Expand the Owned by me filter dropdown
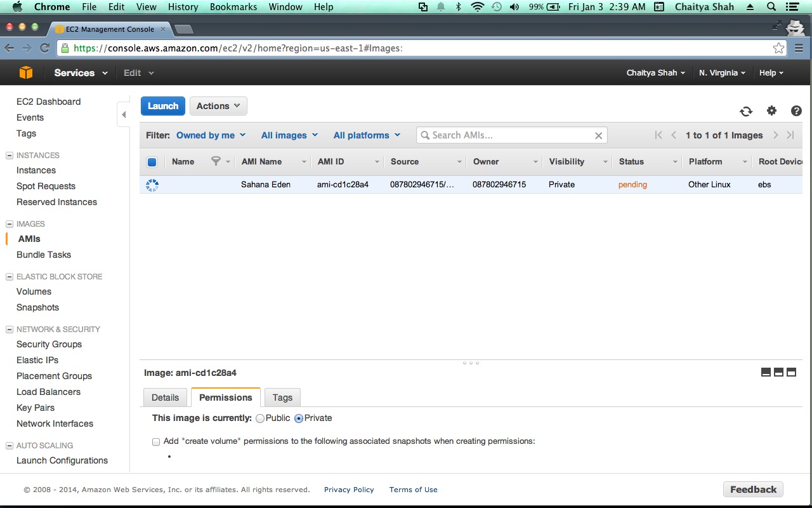The height and width of the screenshot is (508, 812). [x=211, y=135]
